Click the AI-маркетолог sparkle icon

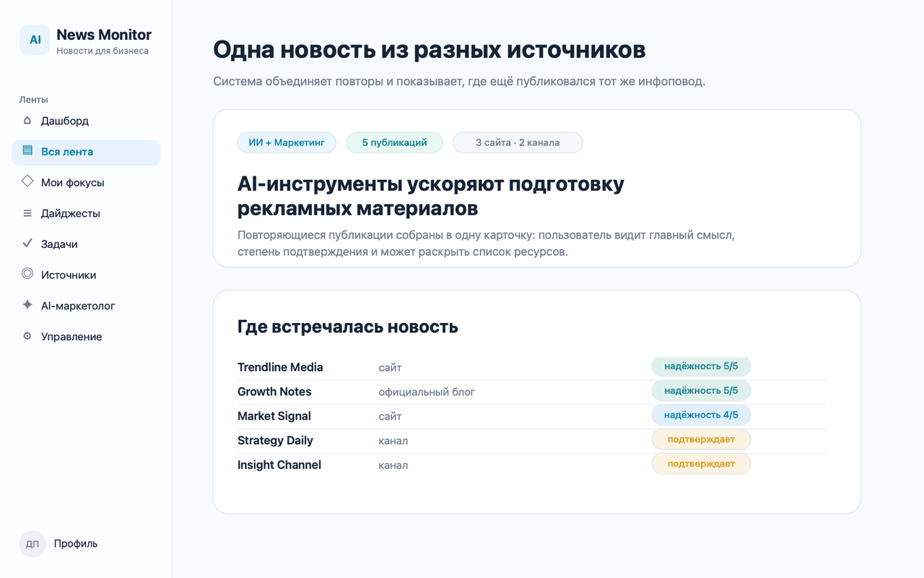(27, 305)
